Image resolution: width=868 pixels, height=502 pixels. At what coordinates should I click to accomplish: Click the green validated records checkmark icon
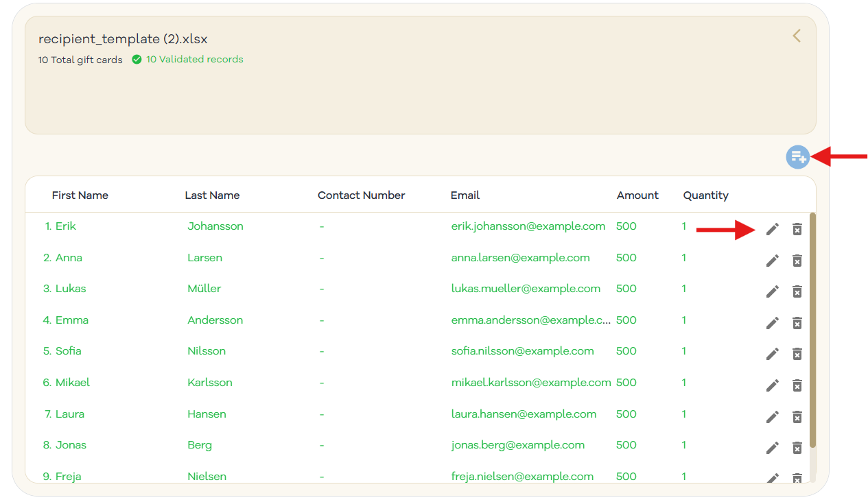click(137, 60)
